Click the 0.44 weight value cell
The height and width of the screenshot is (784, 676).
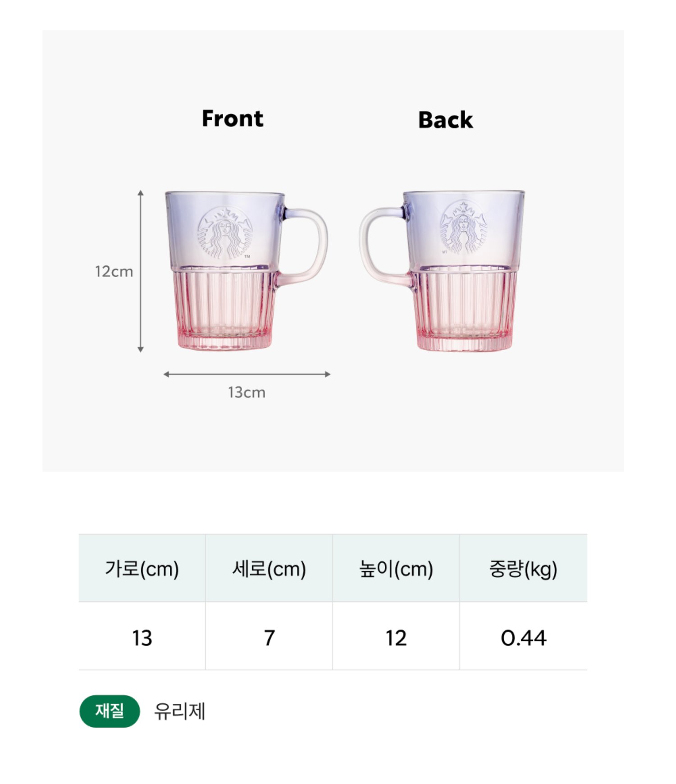(524, 636)
